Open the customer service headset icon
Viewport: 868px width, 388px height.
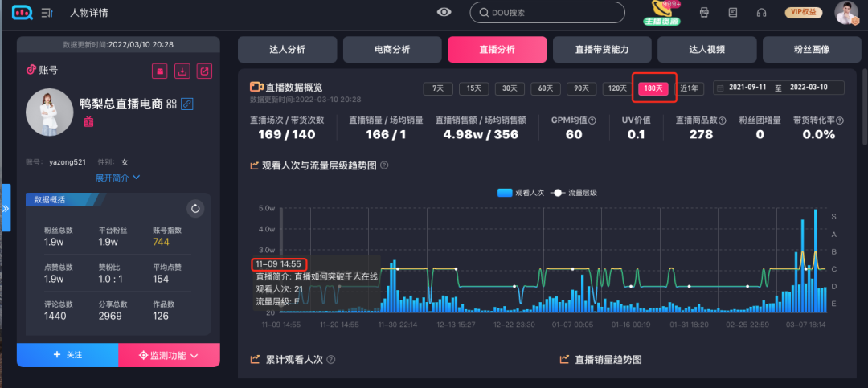(762, 12)
